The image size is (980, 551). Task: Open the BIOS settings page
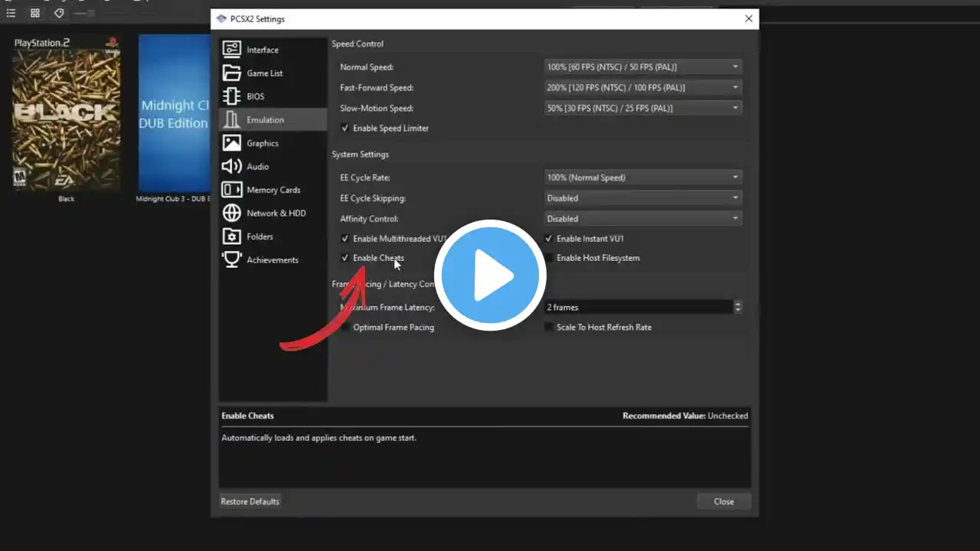(x=273, y=96)
